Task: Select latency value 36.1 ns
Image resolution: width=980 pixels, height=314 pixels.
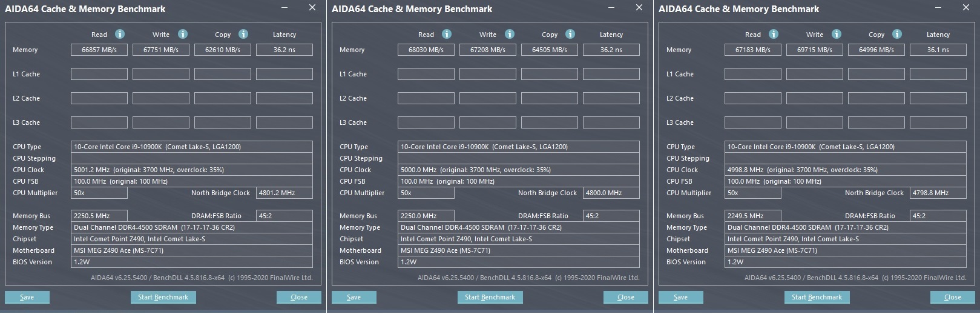Action: coord(938,50)
